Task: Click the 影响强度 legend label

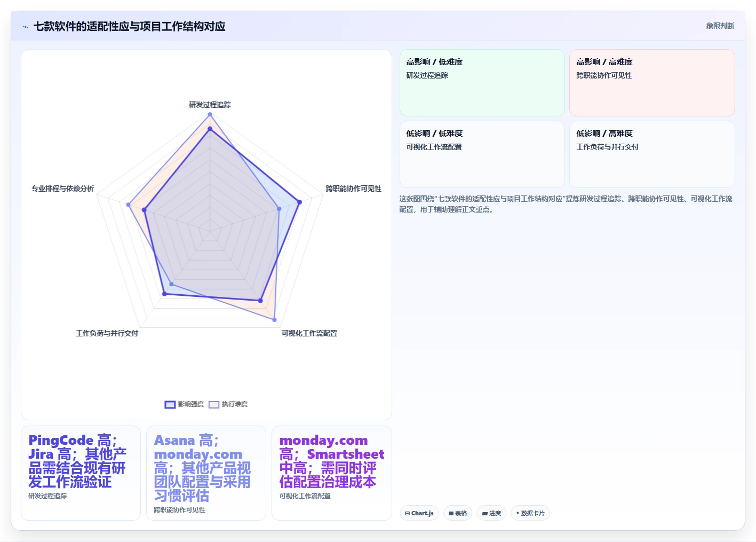Action: [190, 404]
